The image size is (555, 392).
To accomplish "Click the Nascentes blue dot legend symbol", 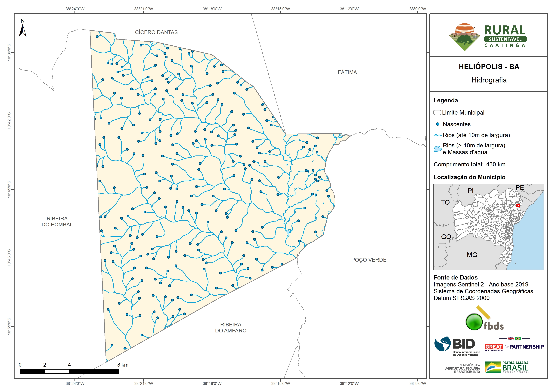I will (x=437, y=124).
